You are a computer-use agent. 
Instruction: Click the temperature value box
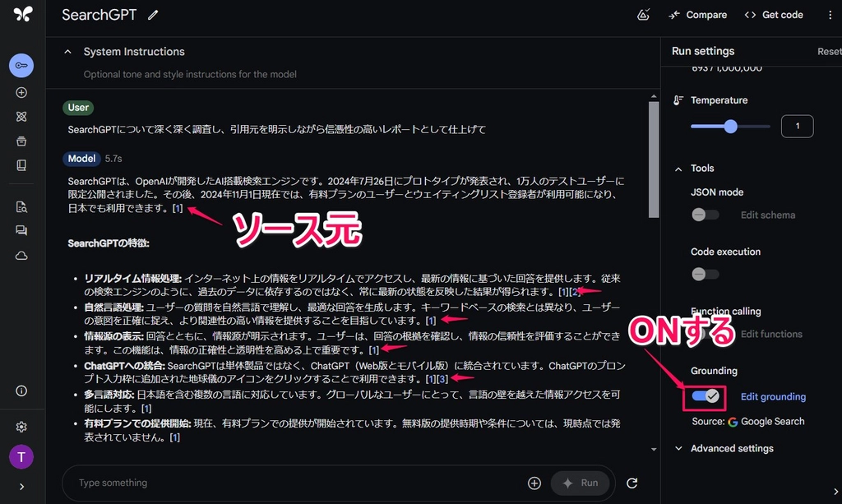coord(797,126)
